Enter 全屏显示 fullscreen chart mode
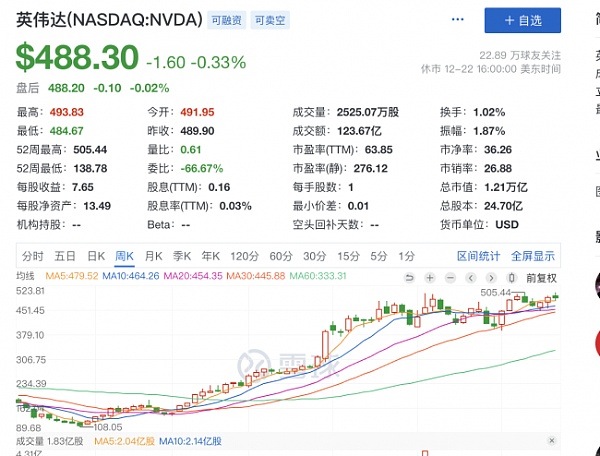 (533, 255)
